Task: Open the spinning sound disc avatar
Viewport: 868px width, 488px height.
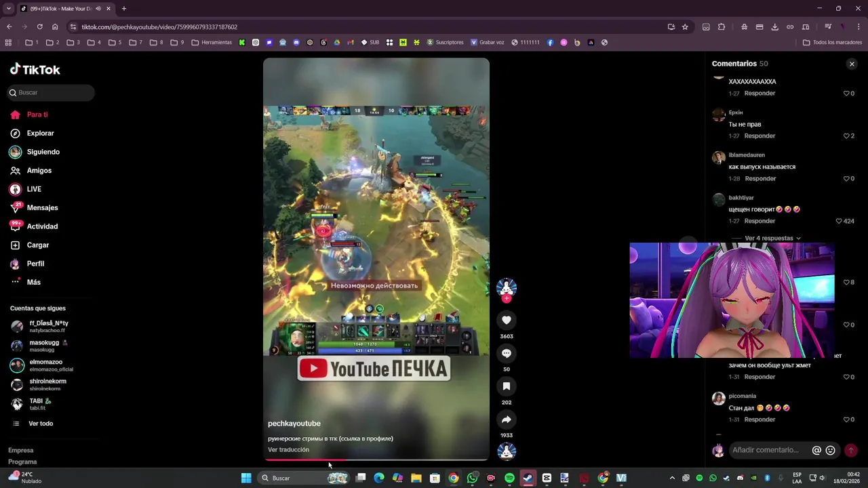Action: tap(507, 451)
